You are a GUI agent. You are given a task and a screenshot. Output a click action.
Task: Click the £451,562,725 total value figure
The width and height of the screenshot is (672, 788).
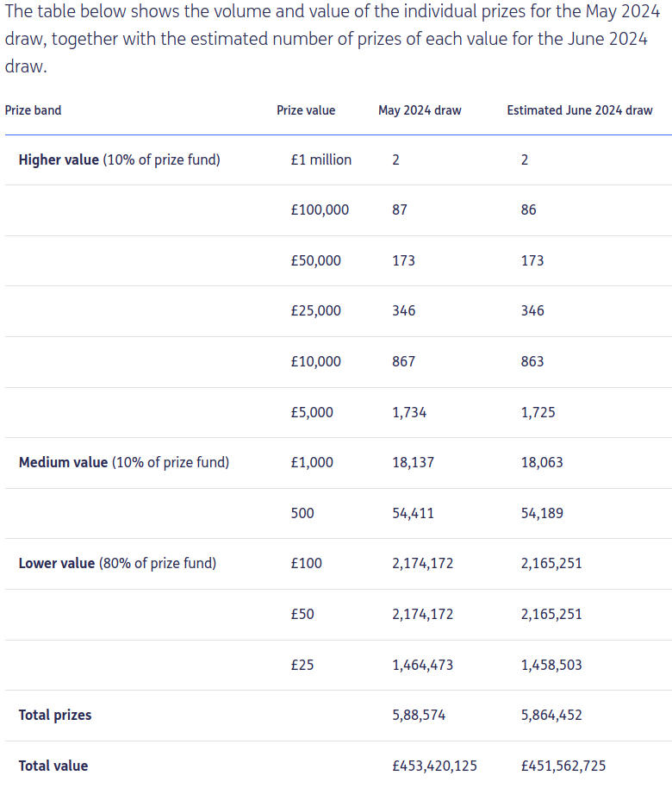[x=563, y=766]
